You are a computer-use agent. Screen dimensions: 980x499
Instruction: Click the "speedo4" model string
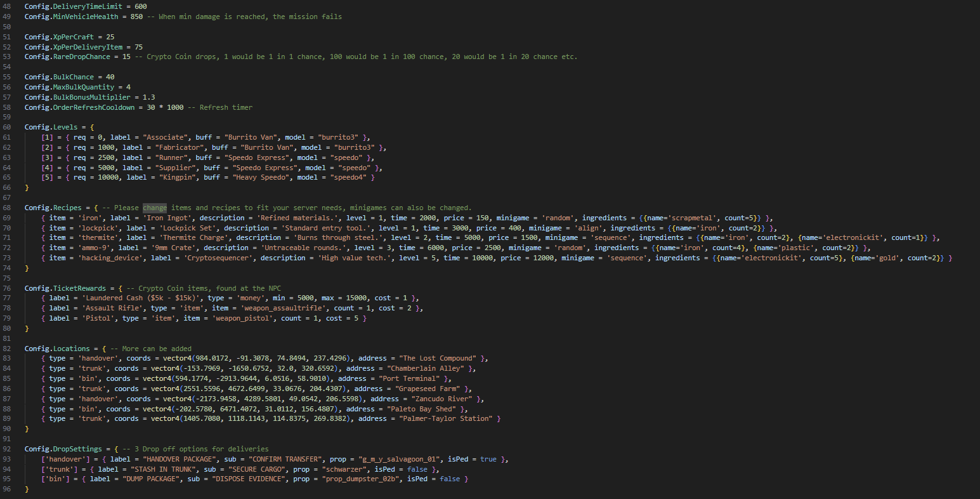(x=348, y=177)
